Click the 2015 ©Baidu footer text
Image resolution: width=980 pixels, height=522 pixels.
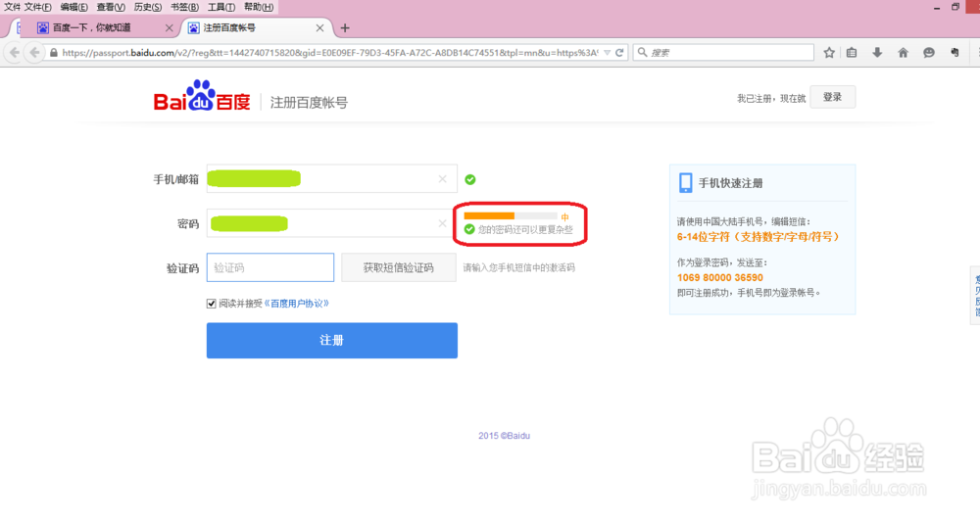(505, 436)
